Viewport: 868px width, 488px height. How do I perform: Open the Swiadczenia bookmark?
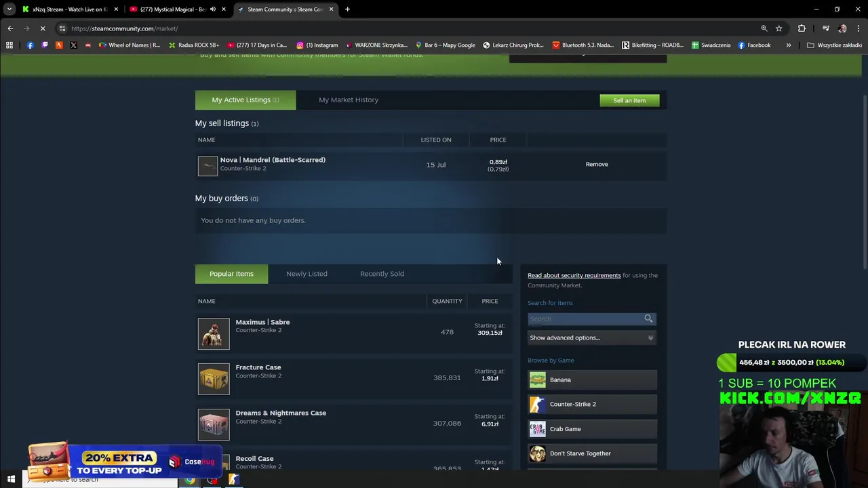pos(711,45)
